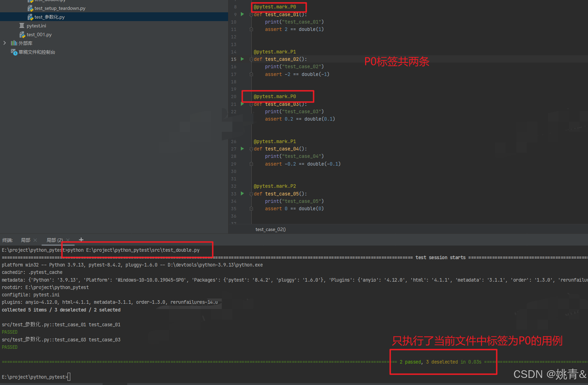Run test_case_05 from the gutter icon
588x385 pixels.
[x=242, y=194]
